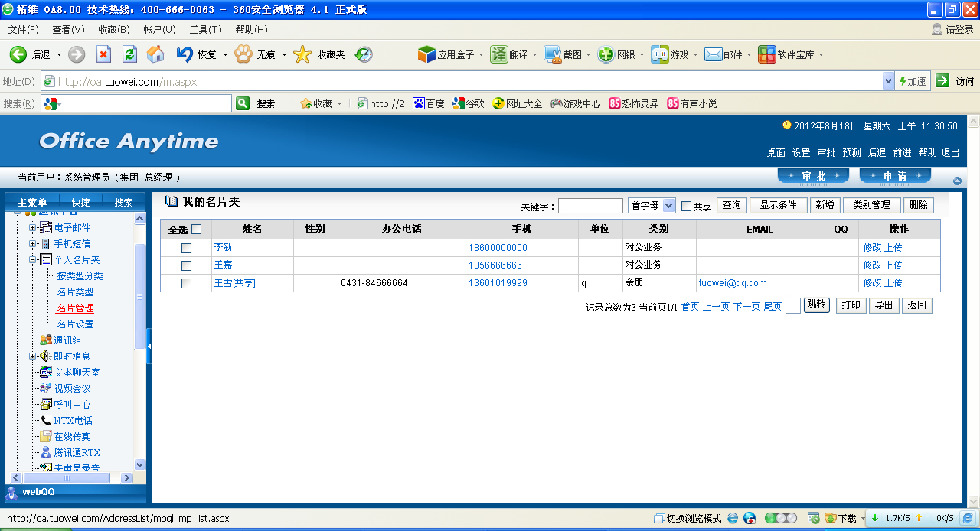Click the 新增 button

click(x=825, y=205)
